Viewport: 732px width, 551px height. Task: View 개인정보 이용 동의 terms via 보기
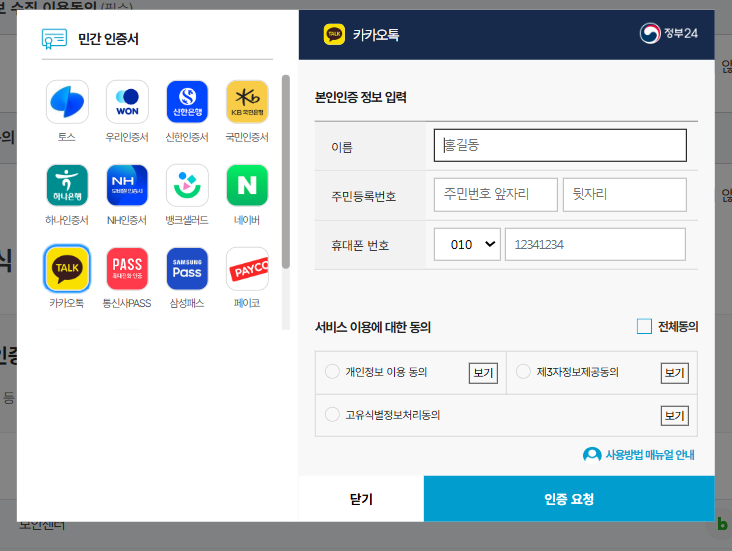483,373
